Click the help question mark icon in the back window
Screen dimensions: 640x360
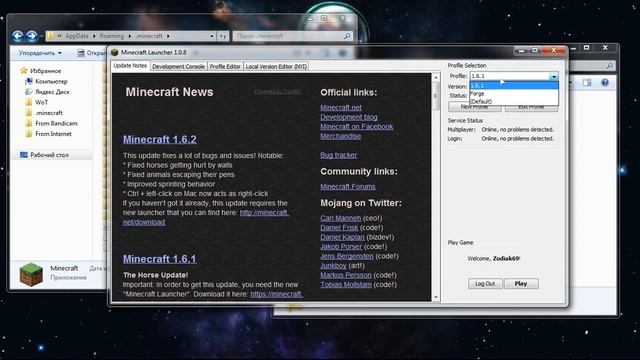pos(605,83)
